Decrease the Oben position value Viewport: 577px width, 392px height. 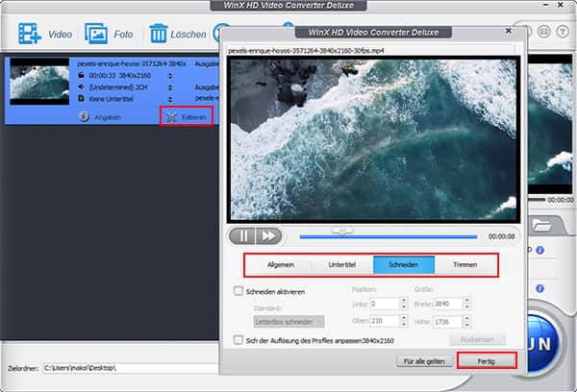coord(404,324)
